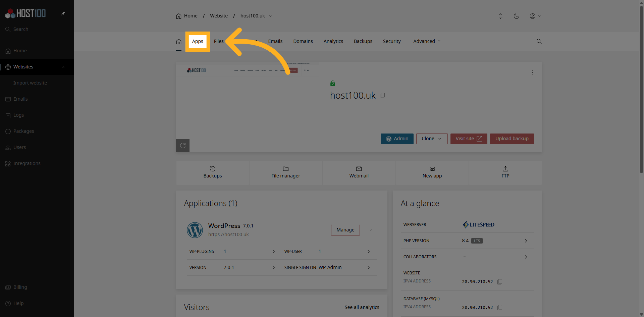Copy the website IPv4 address
This screenshot has height=317, width=644.
tap(500, 282)
